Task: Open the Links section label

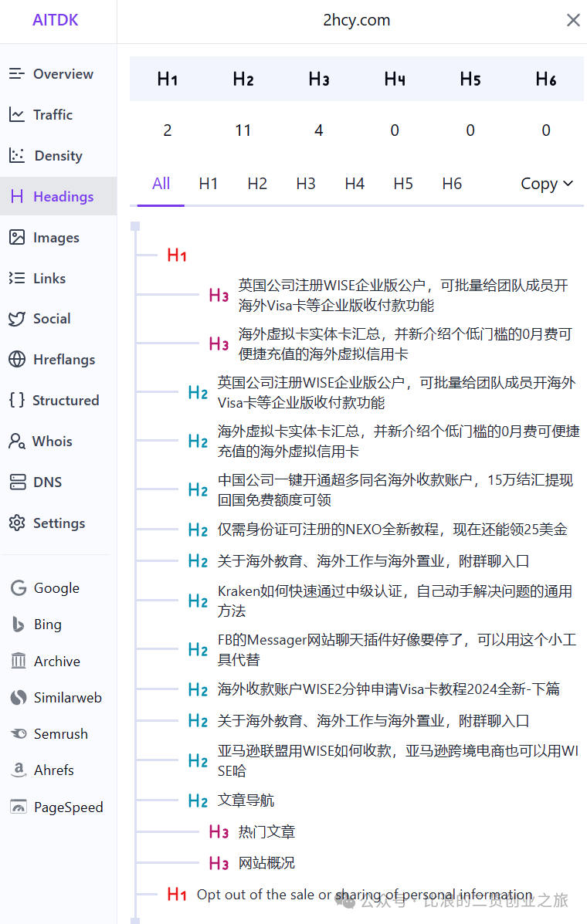Action: 49,278
